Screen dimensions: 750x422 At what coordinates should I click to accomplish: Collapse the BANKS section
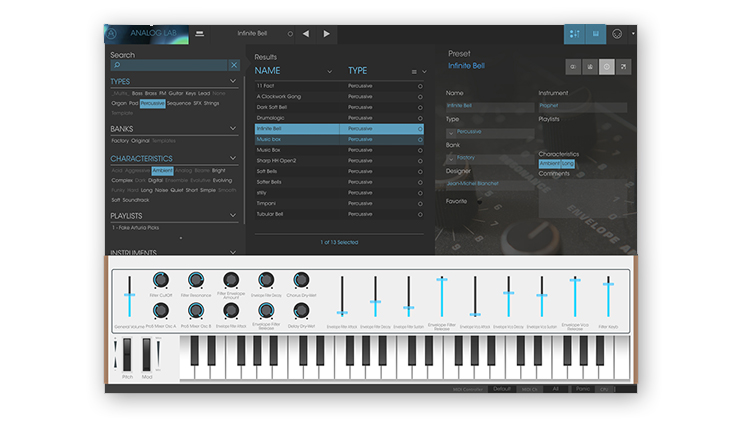point(233,128)
